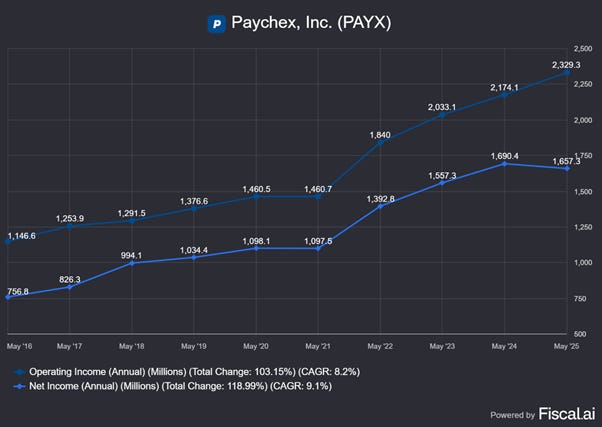Click the 1,098.1 net income data label
The width and height of the screenshot is (602, 427).
tap(256, 241)
